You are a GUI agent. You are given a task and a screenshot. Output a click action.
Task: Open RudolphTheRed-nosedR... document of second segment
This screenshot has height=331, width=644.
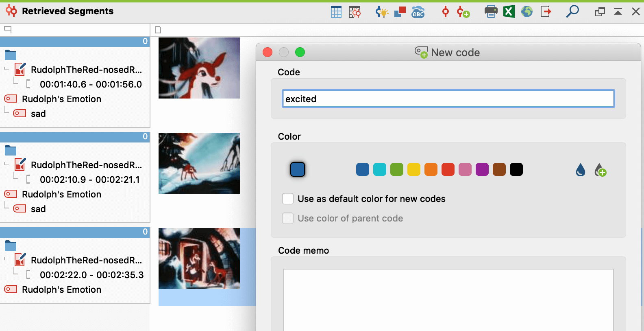click(86, 165)
